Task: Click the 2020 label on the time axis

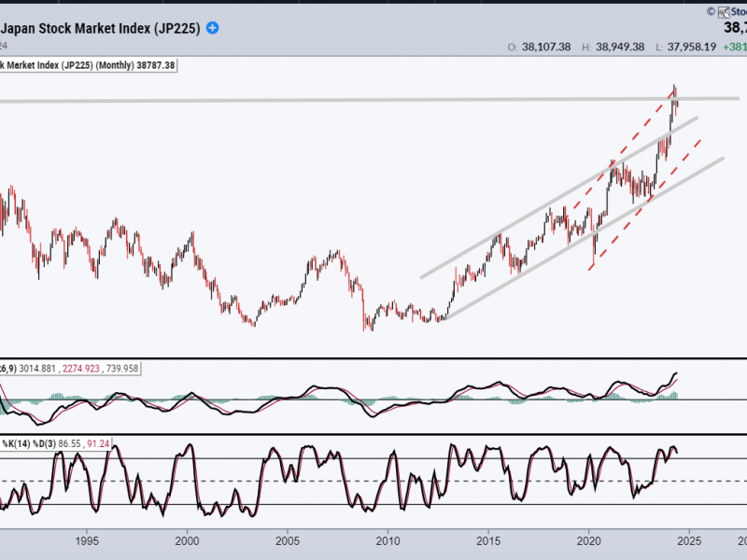Action: pos(589,541)
